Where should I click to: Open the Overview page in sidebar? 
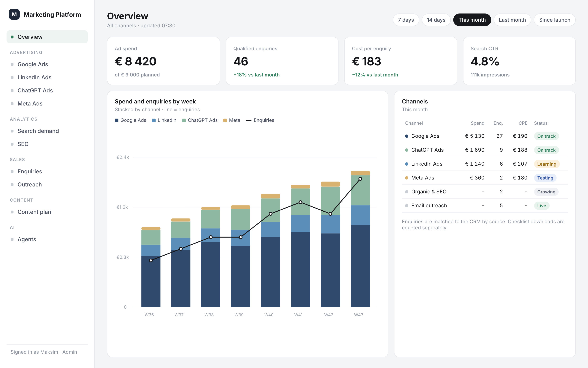(x=47, y=37)
